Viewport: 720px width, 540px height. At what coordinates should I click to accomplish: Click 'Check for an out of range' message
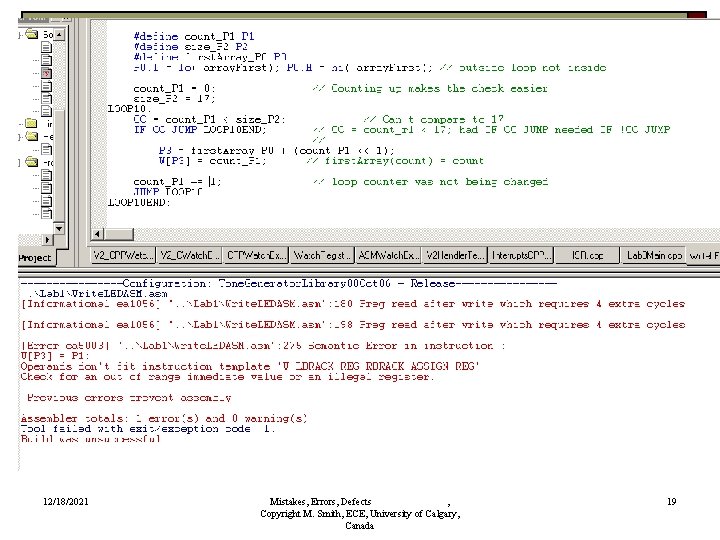click(x=227, y=377)
